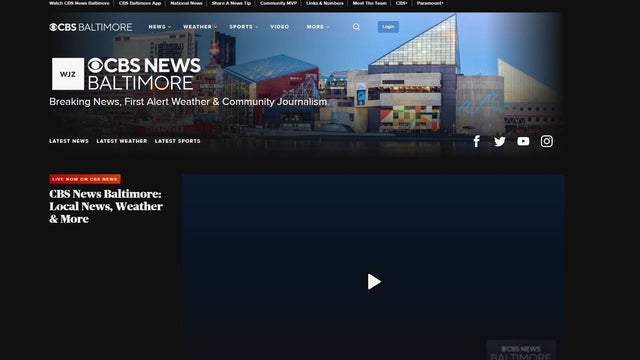The height and width of the screenshot is (360, 640).
Task: Open Watch CBS News Baltimore link
Action: point(79,3)
